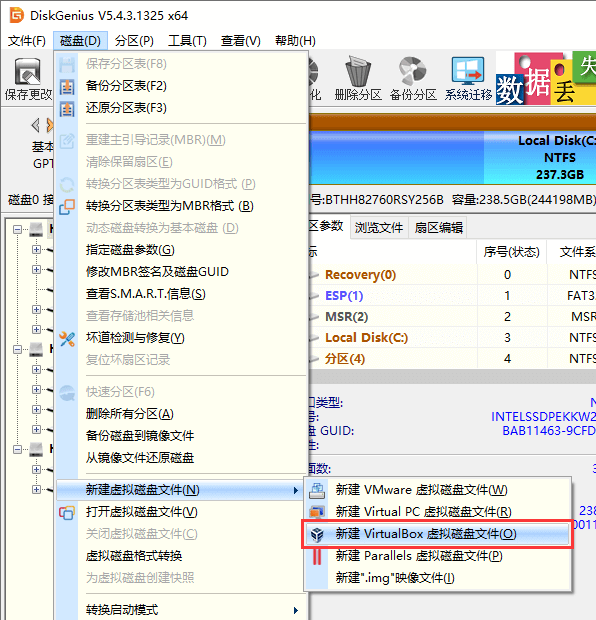Switch to the 扇区编辑 tab
This screenshot has width=596, height=620.
click(x=438, y=227)
